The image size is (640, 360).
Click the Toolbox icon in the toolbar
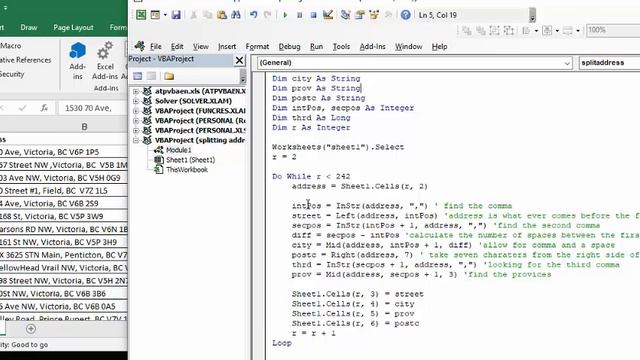[388, 15]
